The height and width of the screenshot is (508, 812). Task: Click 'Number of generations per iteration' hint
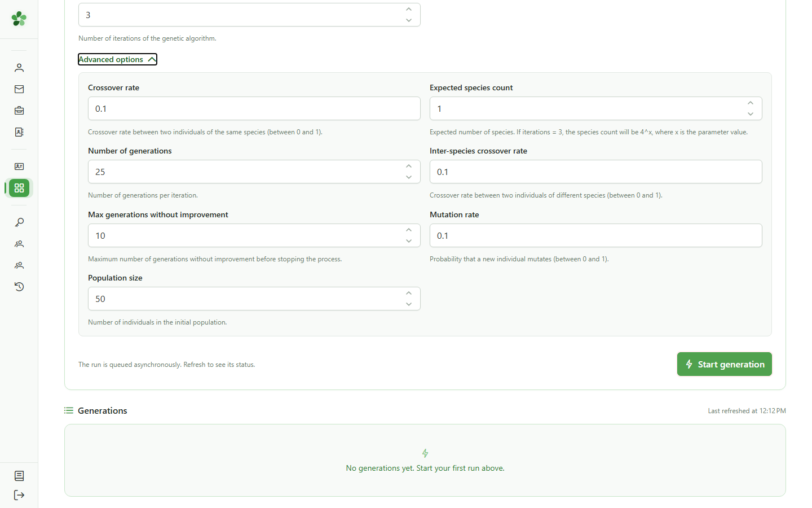(143, 195)
